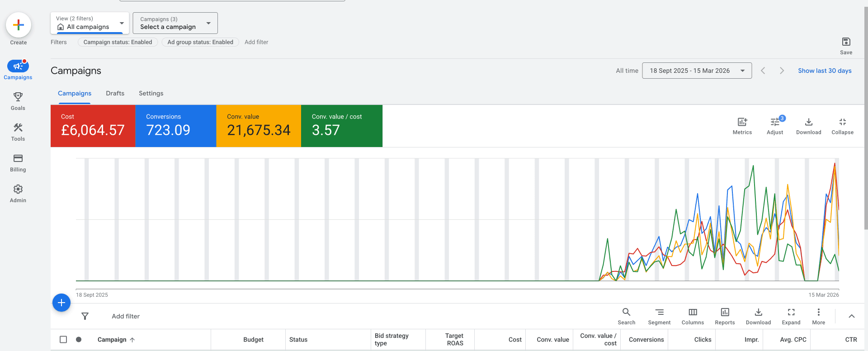This screenshot has height=351, width=868.
Task: Click the status dot column header
Action: pos(79,339)
